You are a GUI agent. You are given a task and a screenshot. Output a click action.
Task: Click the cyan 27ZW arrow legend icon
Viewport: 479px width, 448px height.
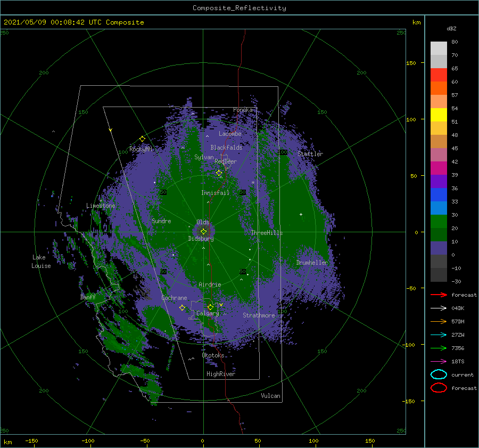[439, 335]
